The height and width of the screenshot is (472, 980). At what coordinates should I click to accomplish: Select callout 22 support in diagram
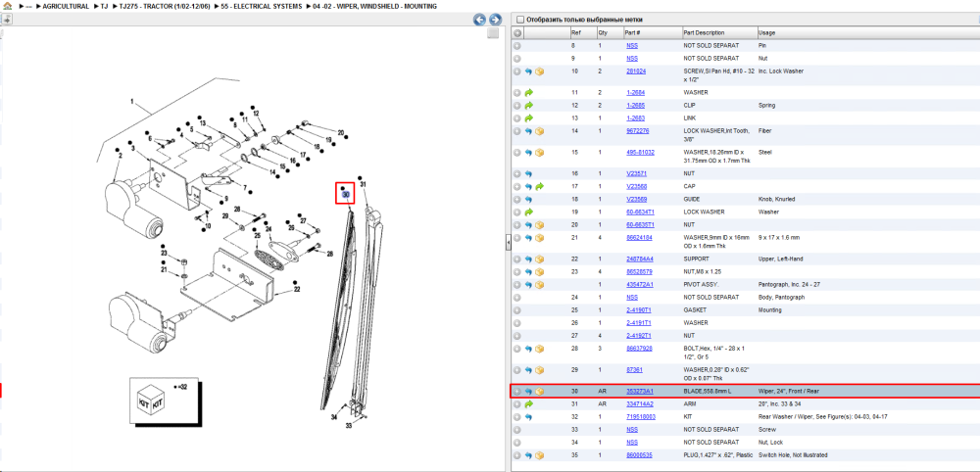[x=297, y=290]
